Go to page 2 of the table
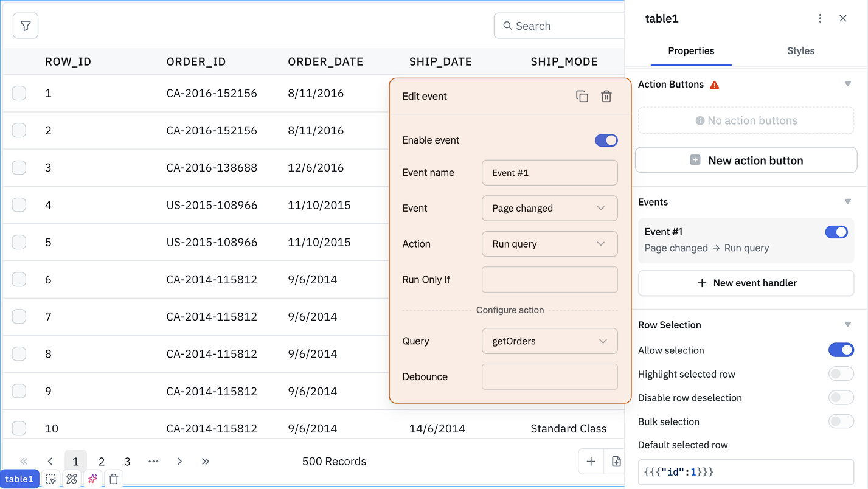The width and height of the screenshot is (868, 489). [x=102, y=462]
